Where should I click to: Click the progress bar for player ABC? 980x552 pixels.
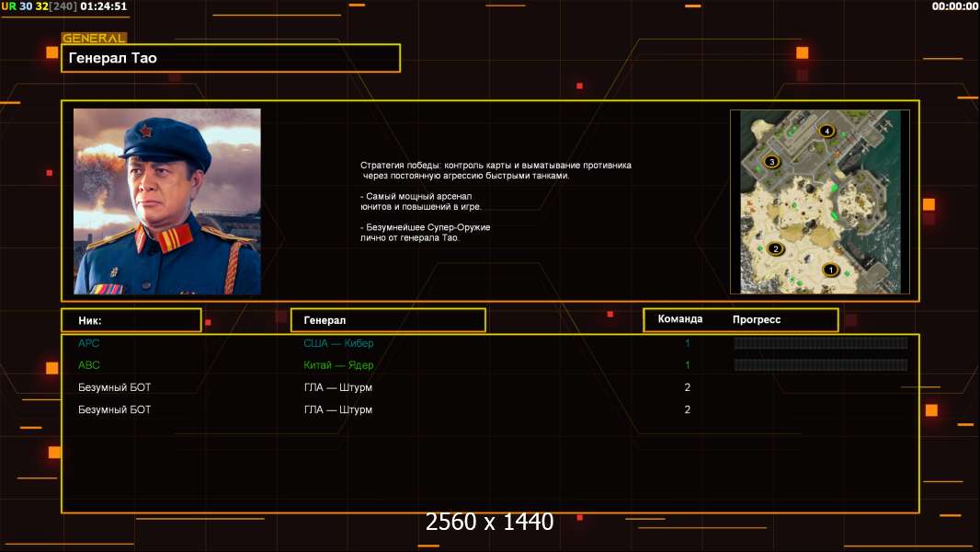point(821,365)
